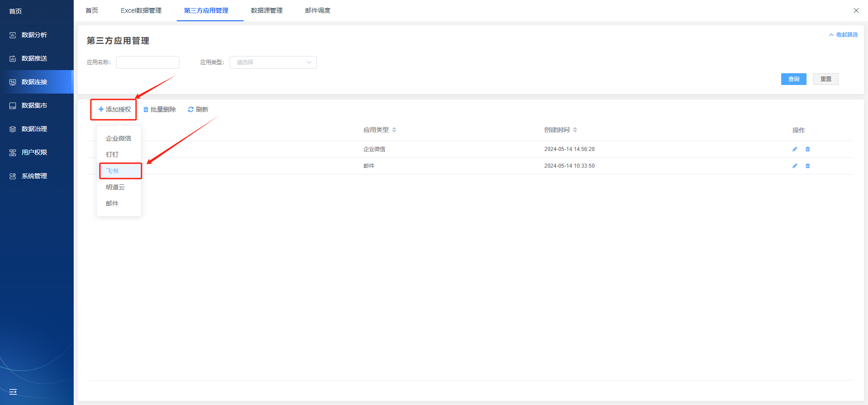Click the 数据连接 sidebar icon
This screenshot has height=405, width=868.
coord(13,82)
